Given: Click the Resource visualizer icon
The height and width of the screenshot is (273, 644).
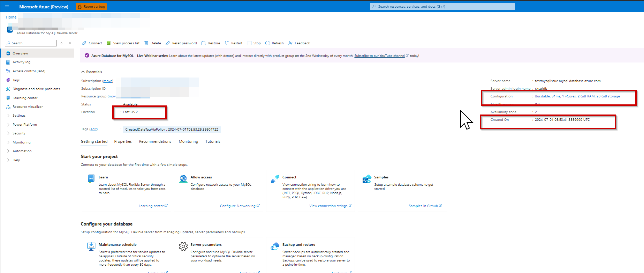Looking at the screenshot, I should 8,107.
